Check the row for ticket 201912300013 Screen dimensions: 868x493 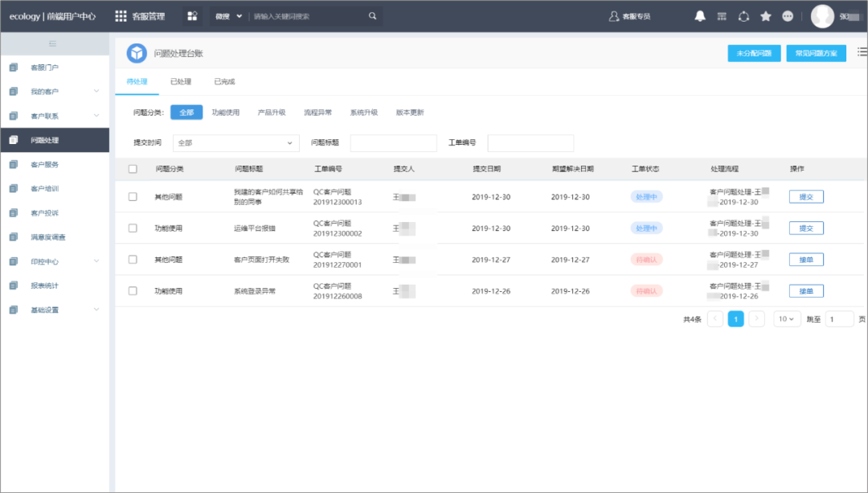point(133,197)
